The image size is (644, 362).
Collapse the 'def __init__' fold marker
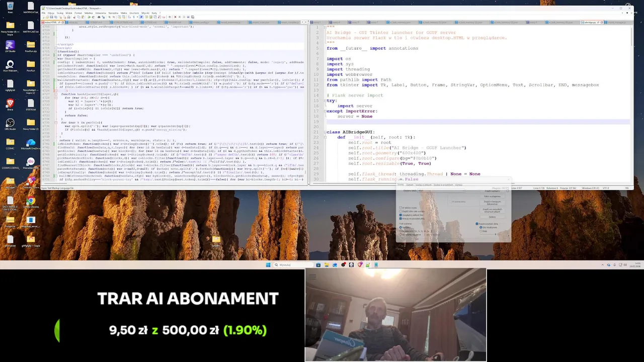tap(325, 137)
